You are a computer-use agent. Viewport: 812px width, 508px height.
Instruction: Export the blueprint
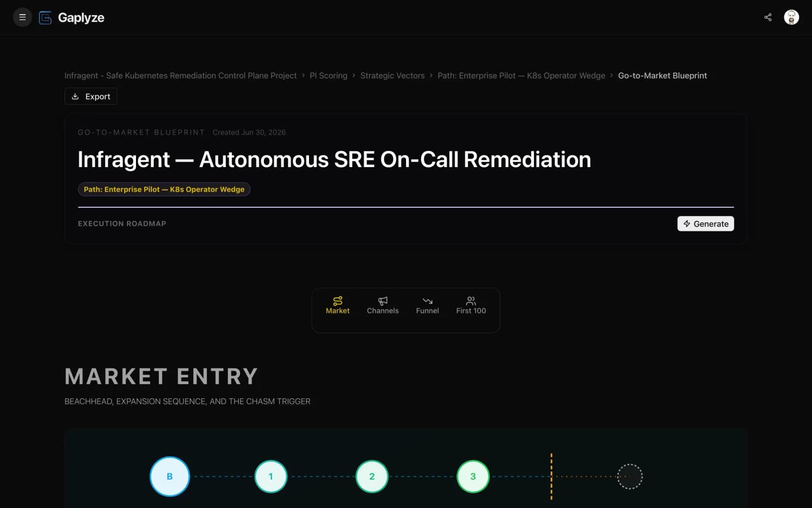[x=91, y=97]
